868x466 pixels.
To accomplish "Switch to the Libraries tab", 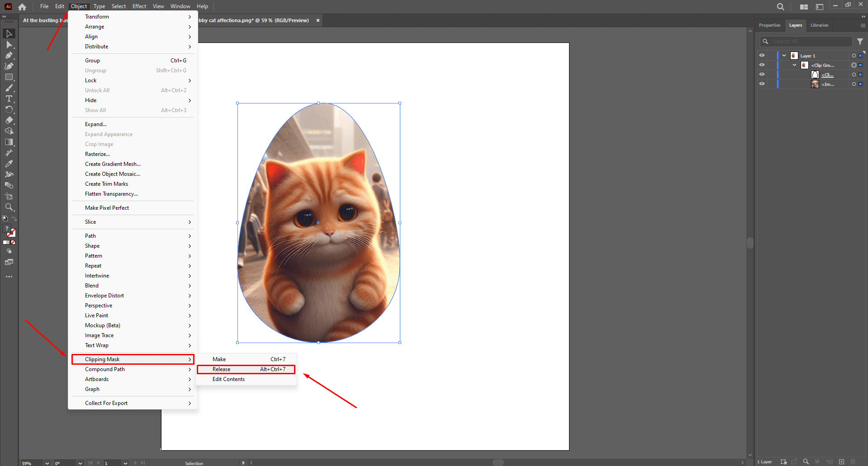I will pos(819,25).
